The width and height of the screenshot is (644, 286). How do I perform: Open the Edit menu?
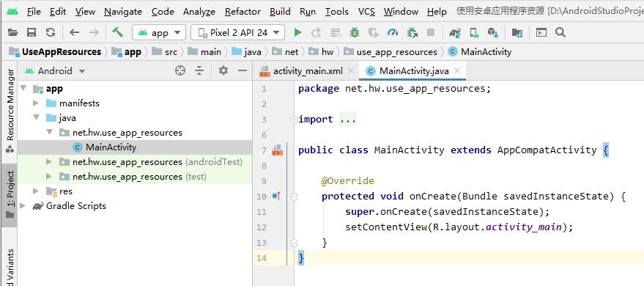pos(58,12)
